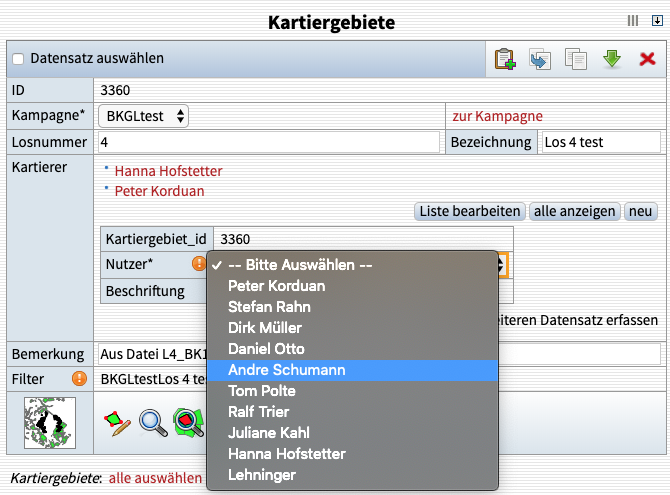The height and width of the screenshot is (495, 670).
Task: Click the Beschriftung label
Action: tap(145, 291)
